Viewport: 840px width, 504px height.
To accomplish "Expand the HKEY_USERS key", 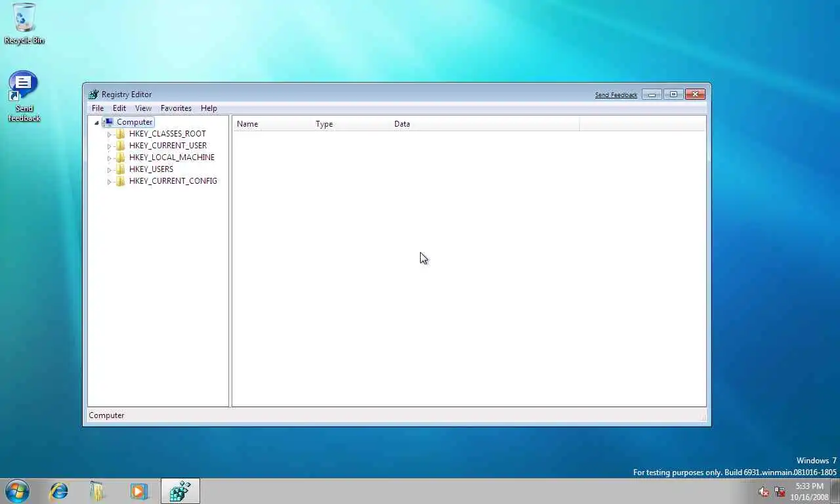I will click(109, 170).
